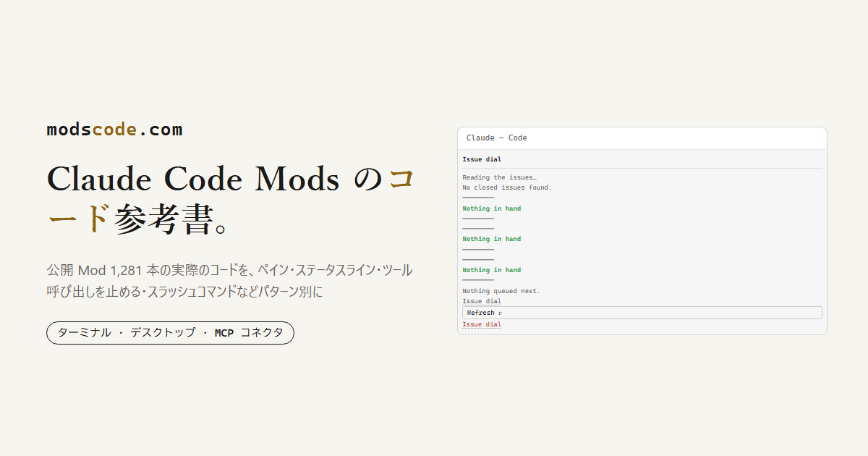
Task: Click the 'デスクトップ' label in the pill
Action: pos(163,333)
